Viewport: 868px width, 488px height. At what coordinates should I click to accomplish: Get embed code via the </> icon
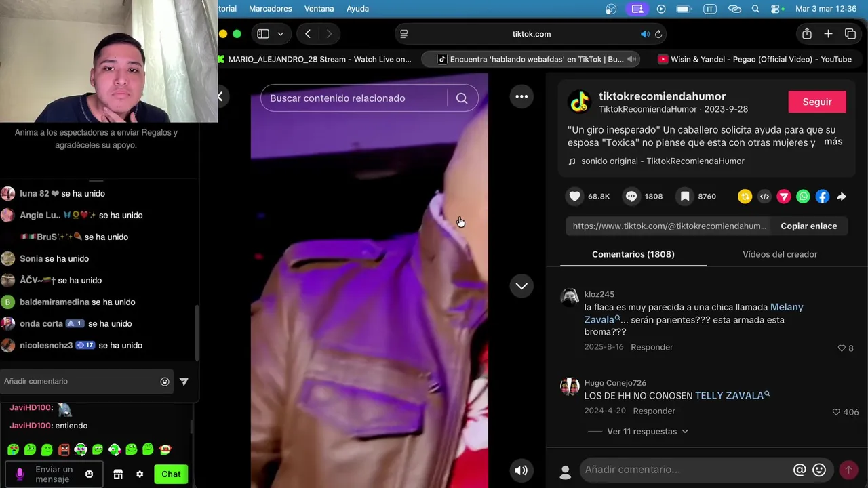[764, 197]
